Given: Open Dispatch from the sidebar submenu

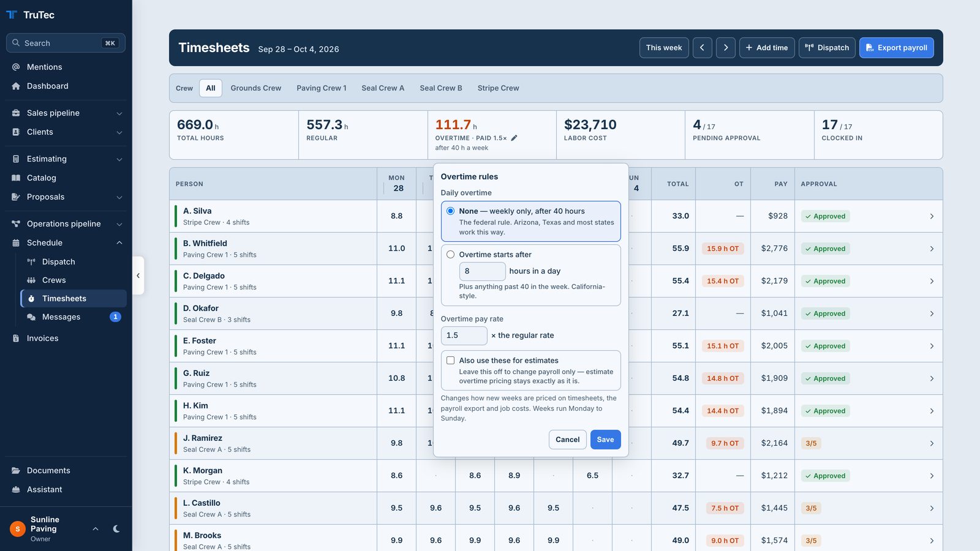Looking at the screenshot, I should (x=73, y=261).
